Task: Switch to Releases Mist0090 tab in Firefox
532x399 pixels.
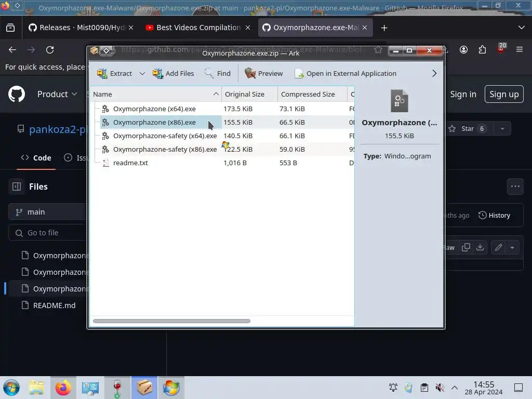Action: [80, 28]
